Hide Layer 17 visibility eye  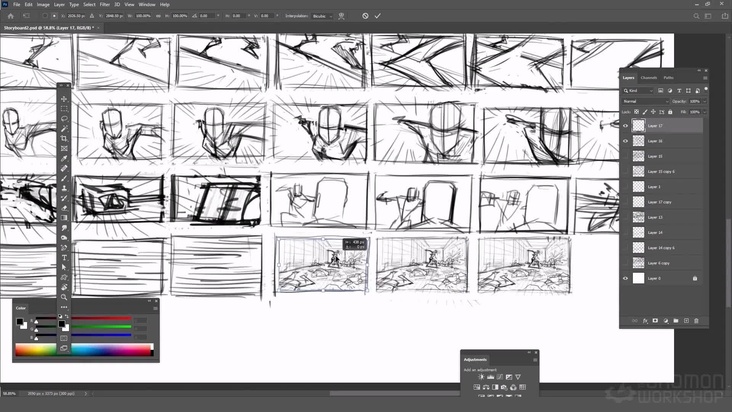[626, 126]
